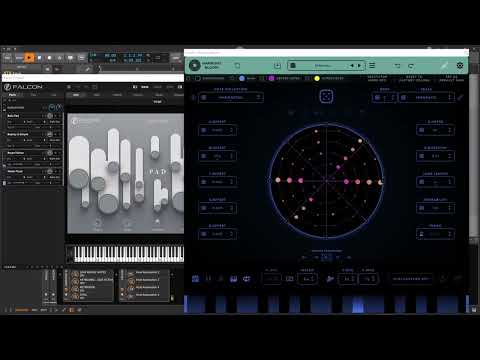Click the FALCON logo in the instrument window
Image resolution: width=480 pixels, height=360 pixels.
tap(23, 87)
